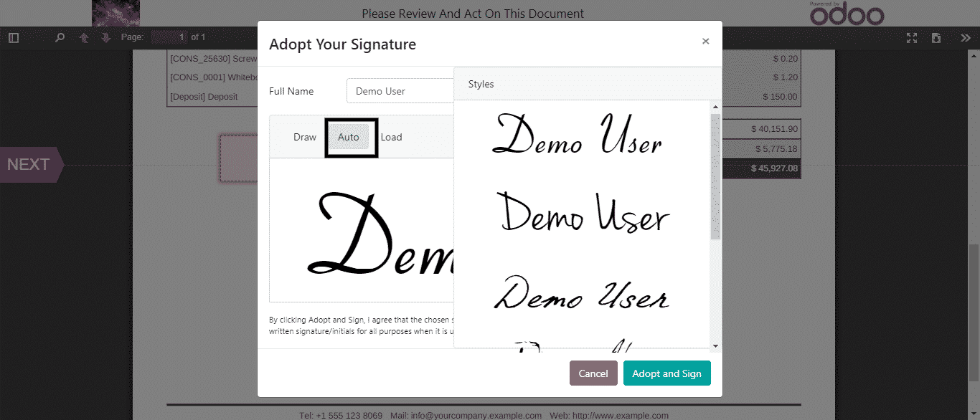
Task: Download the document using the toolbar icon
Action: [936, 37]
